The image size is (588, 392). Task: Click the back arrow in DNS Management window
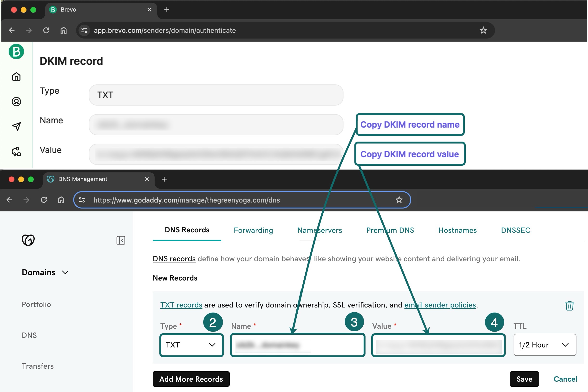[9, 200]
